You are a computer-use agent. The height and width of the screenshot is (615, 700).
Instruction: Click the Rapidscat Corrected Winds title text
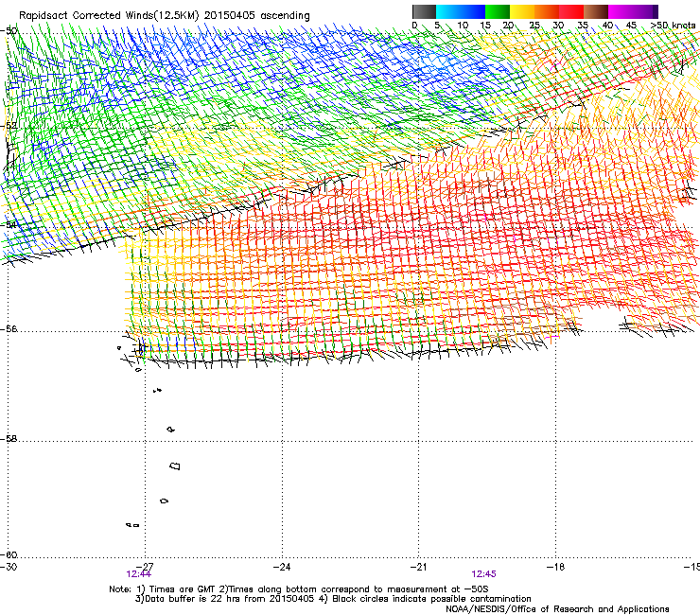165,15
